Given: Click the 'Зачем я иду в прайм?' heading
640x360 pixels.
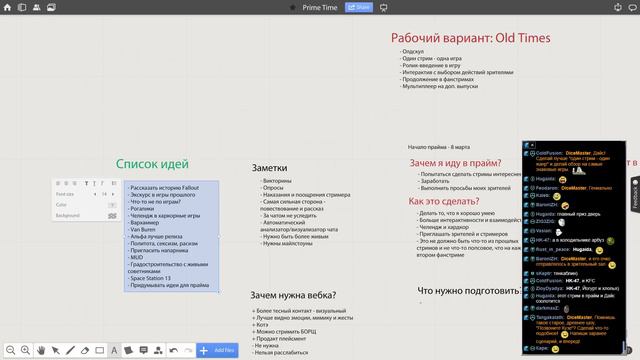Looking at the screenshot, I should [x=455, y=163].
